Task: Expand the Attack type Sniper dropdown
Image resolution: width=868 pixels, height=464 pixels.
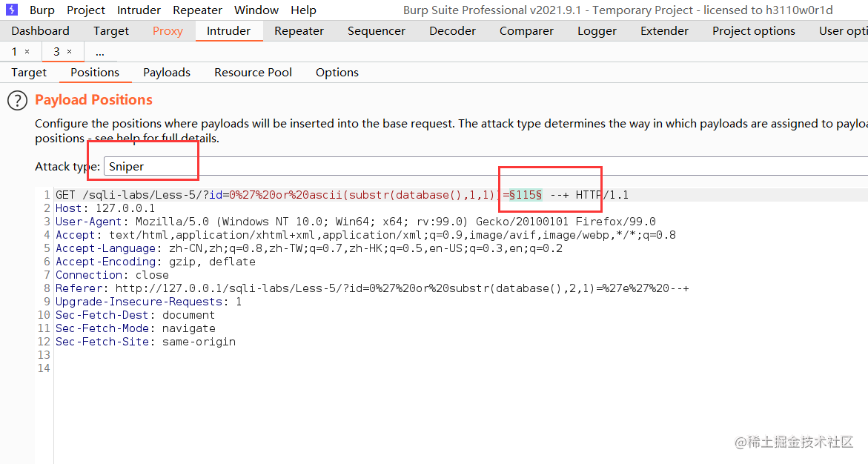Action: tap(486, 167)
